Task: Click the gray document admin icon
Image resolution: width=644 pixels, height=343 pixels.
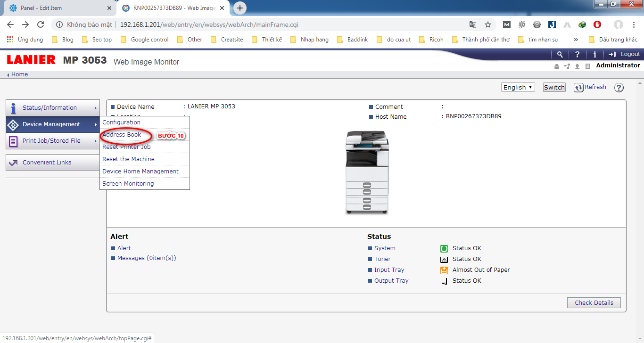Action: click(587, 66)
